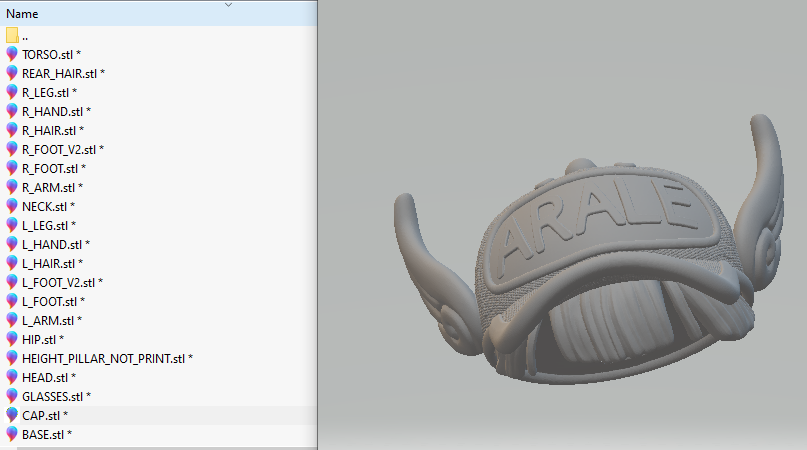Screen dimensions: 807x450
Task: Click the ARALE cap 3D model preview
Action: point(589,250)
